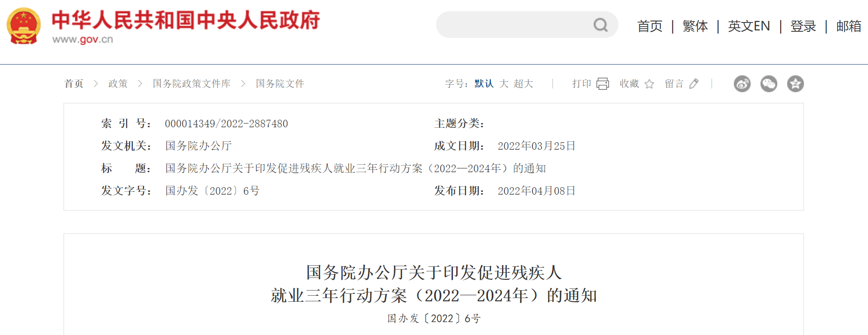Open 邮箱 from top navigation

click(x=849, y=26)
